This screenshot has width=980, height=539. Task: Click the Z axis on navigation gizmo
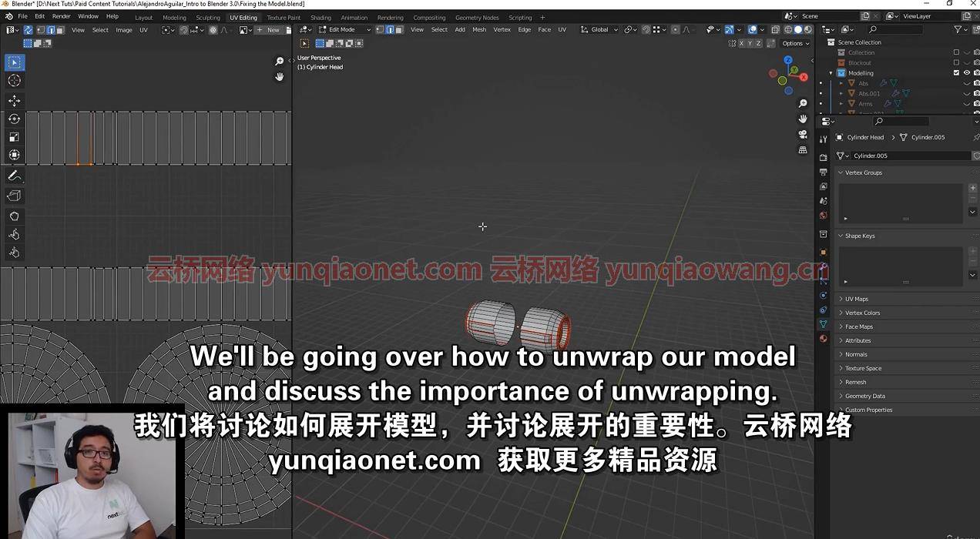788,60
